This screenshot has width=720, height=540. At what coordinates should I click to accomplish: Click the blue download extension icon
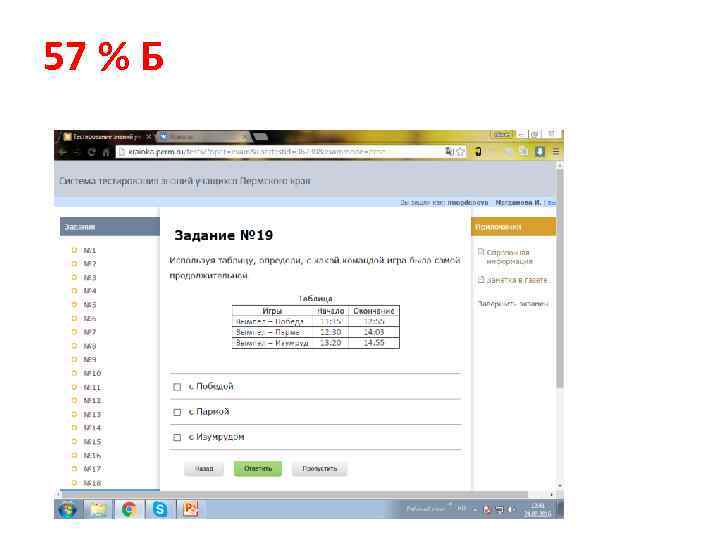tap(540, 152)
